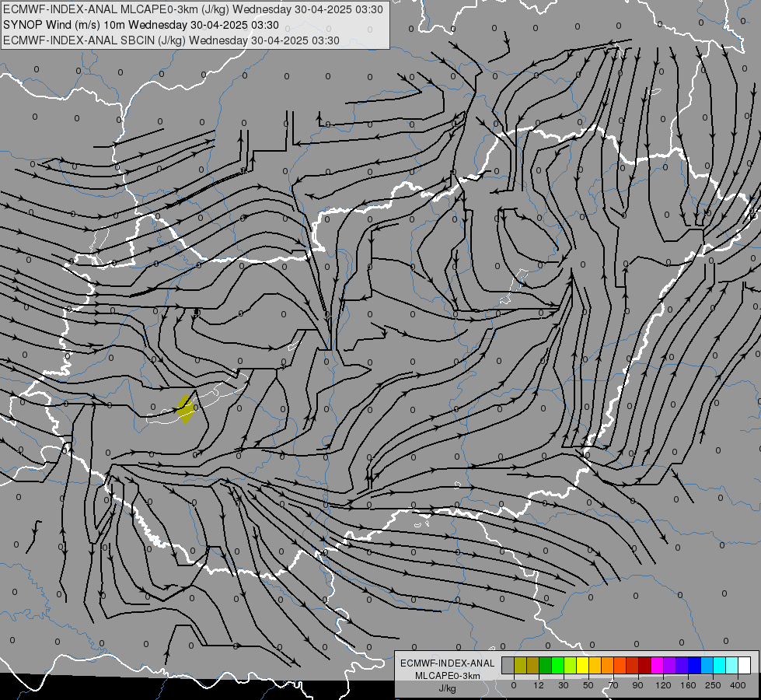Click the legend value label 250
Viewport: 761px width, 700px height.
[713, 685]
